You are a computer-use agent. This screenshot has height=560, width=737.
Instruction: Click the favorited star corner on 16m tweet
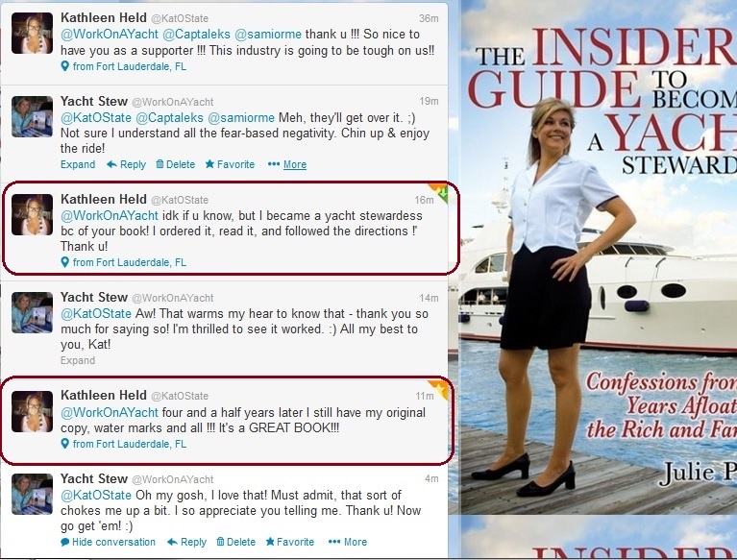pyautogui.click(x=440, y=192)
